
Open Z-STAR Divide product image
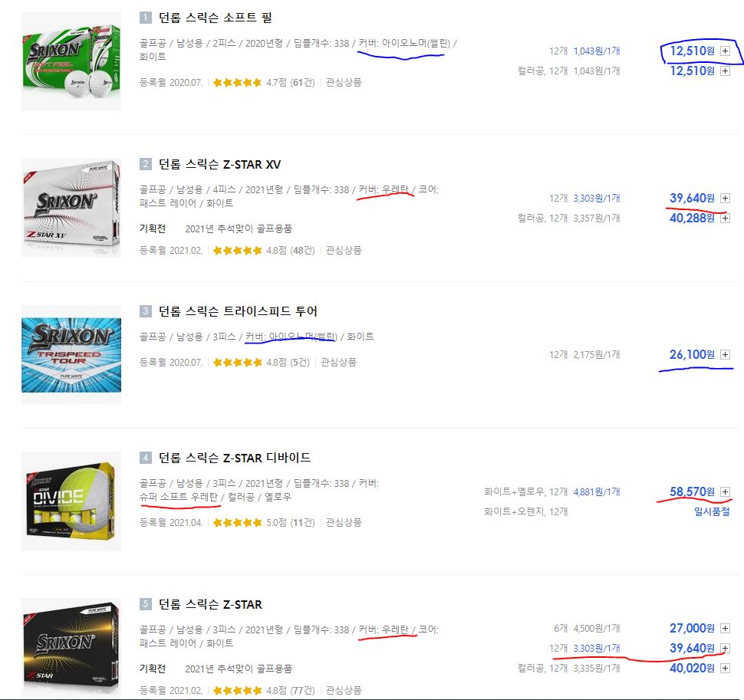(71, 501)
